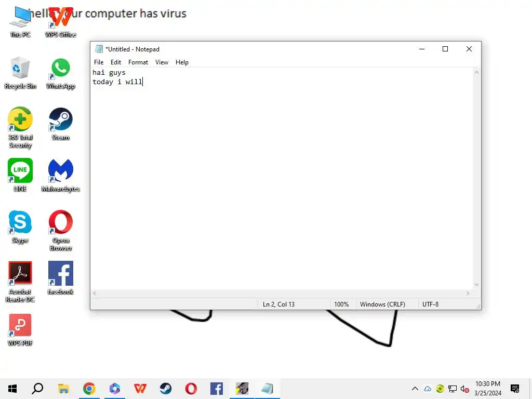Open WPS Office desktop shortcut

(x=60, y=22)
